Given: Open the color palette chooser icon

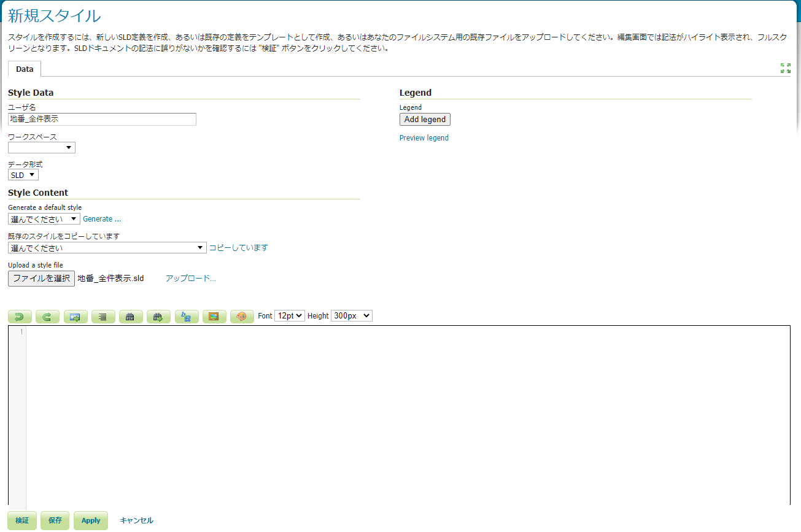Looking at the screenshot, I should [242, 317].
